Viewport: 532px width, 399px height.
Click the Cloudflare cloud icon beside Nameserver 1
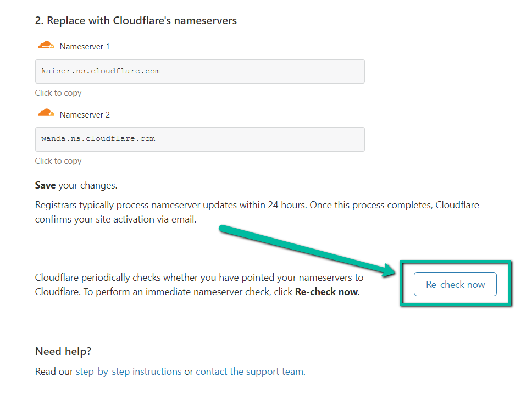(46, 46)
